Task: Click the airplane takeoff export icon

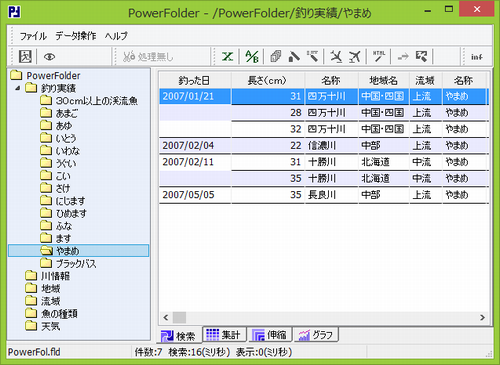Action: pyautogui.click(x=355, y=56)
